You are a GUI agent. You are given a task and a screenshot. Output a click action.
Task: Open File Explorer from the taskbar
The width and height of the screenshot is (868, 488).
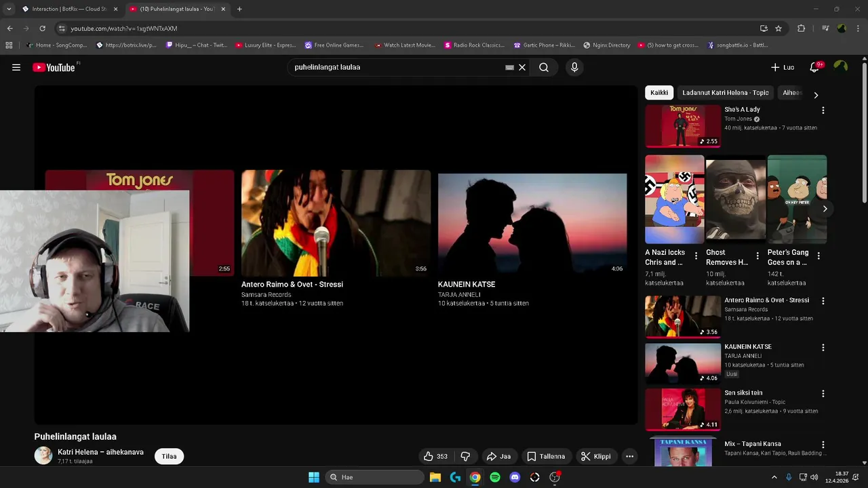pos(435,477)
